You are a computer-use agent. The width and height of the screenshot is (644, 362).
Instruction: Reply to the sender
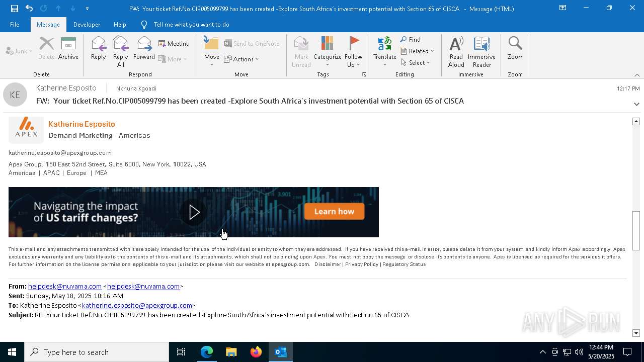[99, 48]
